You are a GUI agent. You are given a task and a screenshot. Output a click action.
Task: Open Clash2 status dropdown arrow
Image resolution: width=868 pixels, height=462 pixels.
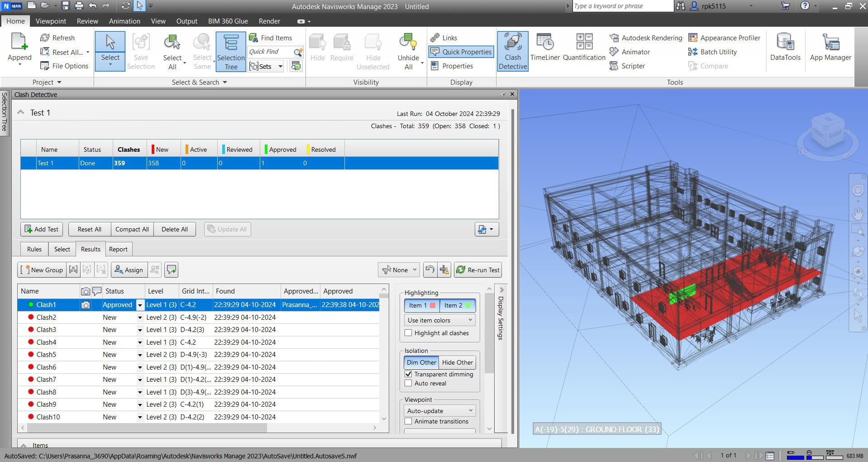(140, 318)
